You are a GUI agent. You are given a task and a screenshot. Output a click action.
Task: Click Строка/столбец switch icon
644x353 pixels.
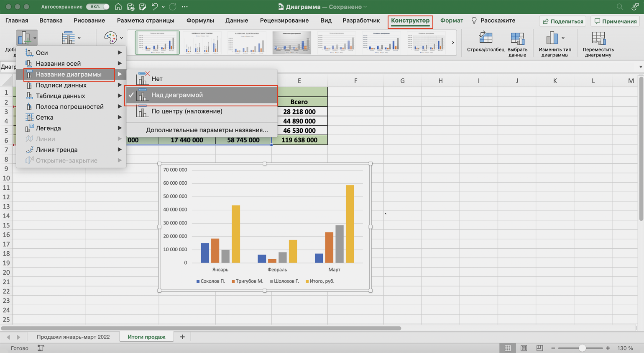[x=486, y=38]
